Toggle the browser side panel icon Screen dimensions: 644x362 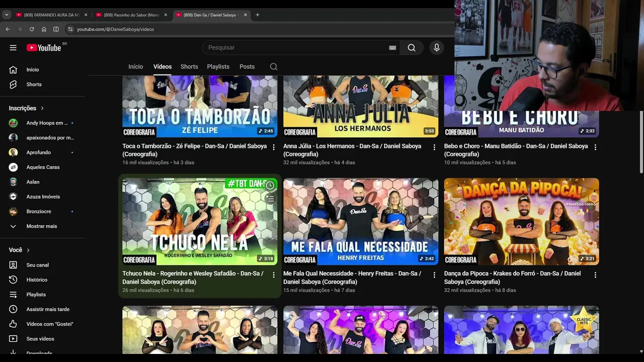coord(56,29)
